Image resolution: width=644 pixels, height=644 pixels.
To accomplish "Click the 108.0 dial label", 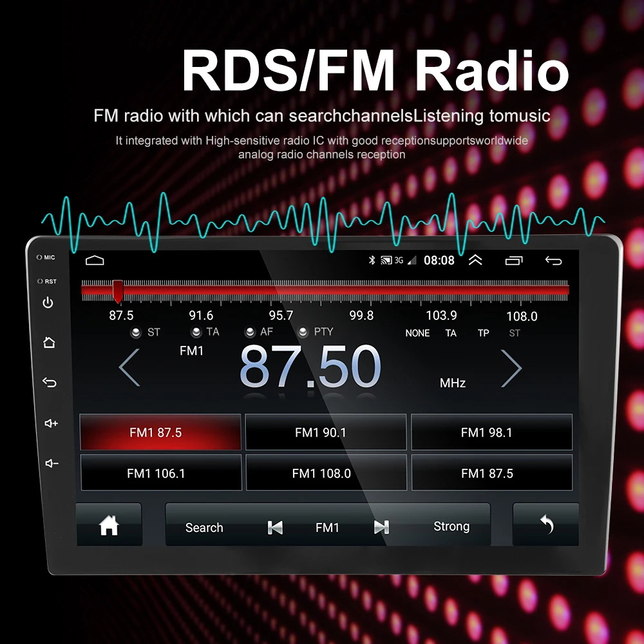I will pos(522,316).
